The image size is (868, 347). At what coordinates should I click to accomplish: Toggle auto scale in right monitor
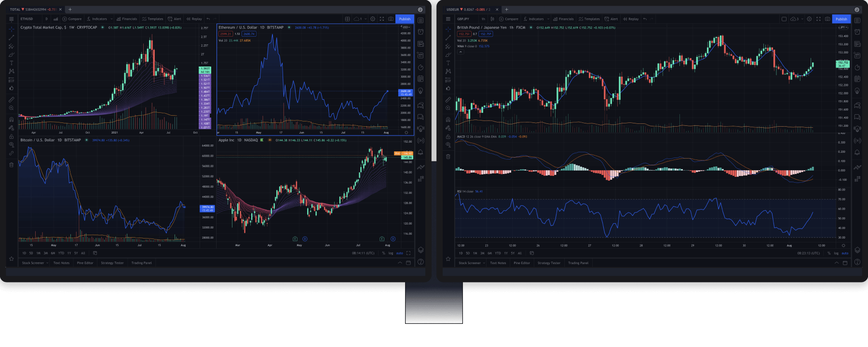coord(845,253)
